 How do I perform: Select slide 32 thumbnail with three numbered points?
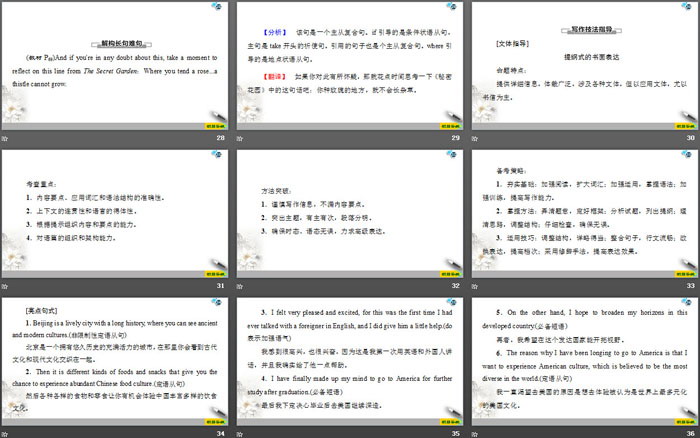(x=350, y=213)
